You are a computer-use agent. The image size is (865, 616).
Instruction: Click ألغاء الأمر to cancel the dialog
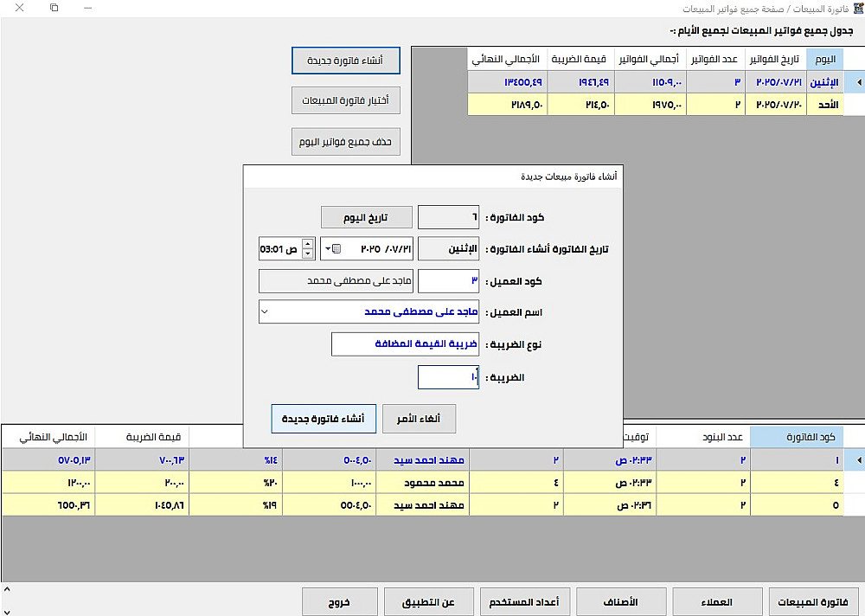tap(419, 419)
